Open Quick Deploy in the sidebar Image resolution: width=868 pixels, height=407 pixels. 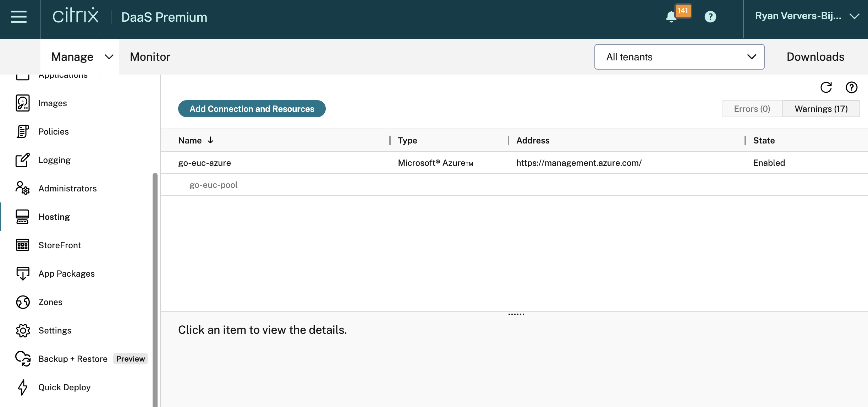click(x=64, y=387)
